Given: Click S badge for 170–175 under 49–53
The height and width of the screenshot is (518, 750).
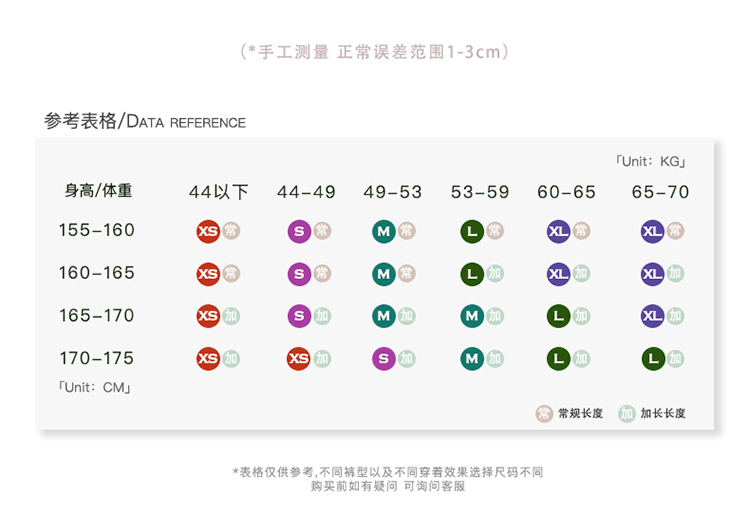Looking at the screenshot, I should pyautogui.click(x=384, y=359).
